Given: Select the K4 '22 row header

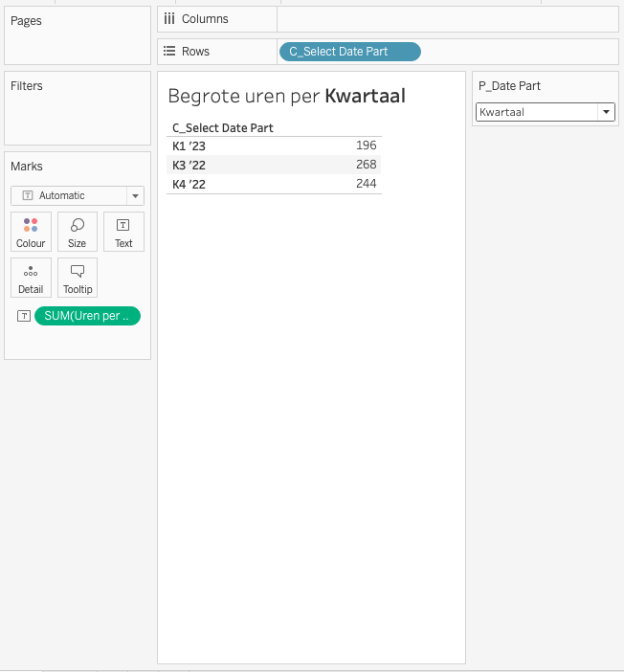Looking at the screenshot, I should pyautogui.click(x=189, y=184).
